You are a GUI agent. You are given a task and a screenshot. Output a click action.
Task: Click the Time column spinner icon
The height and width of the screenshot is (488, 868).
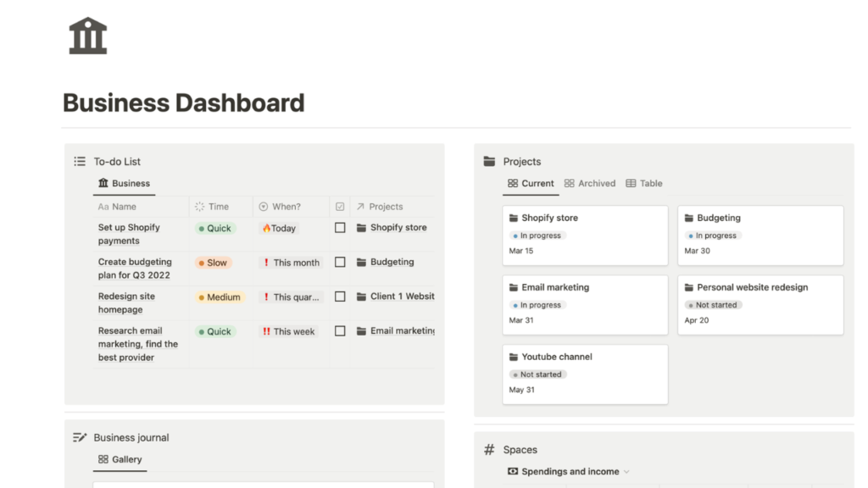[199, 207]
